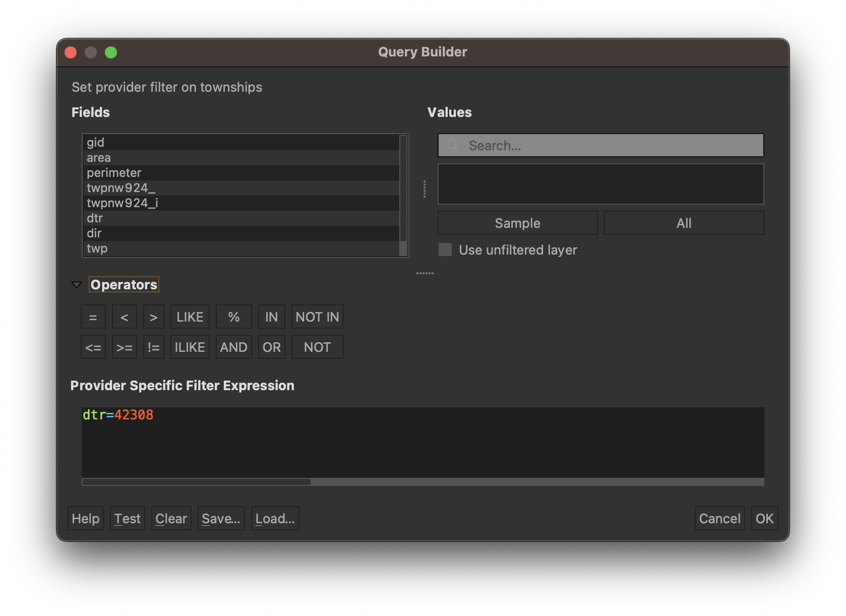
Task: Select the gid field
Action: [241, 143]
